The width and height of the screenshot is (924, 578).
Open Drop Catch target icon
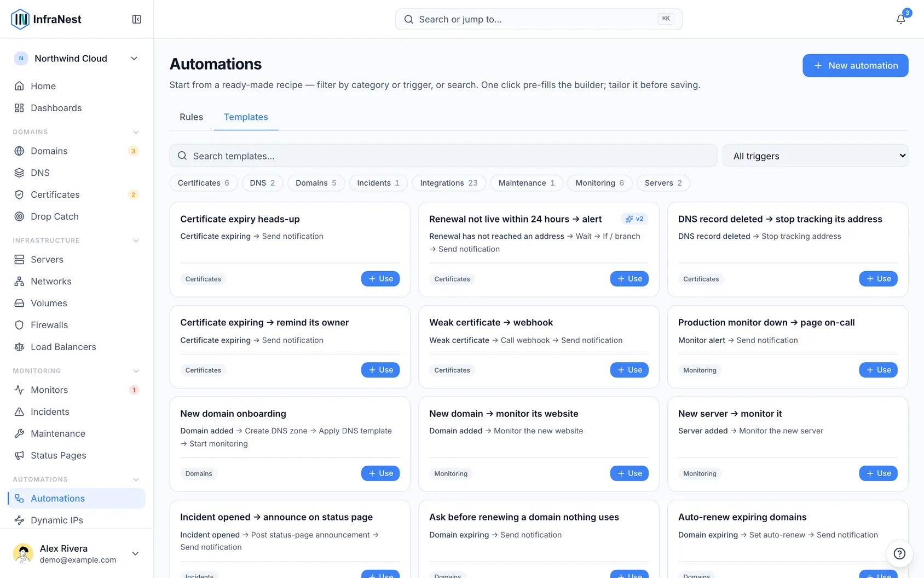tap(19, 216)
